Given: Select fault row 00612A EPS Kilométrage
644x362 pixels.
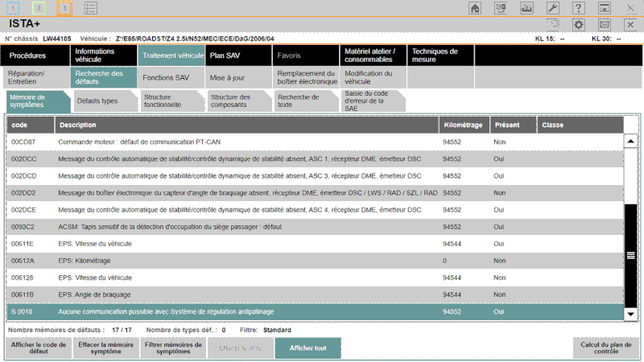Looking at the screenshot, I should pos(315,261).
